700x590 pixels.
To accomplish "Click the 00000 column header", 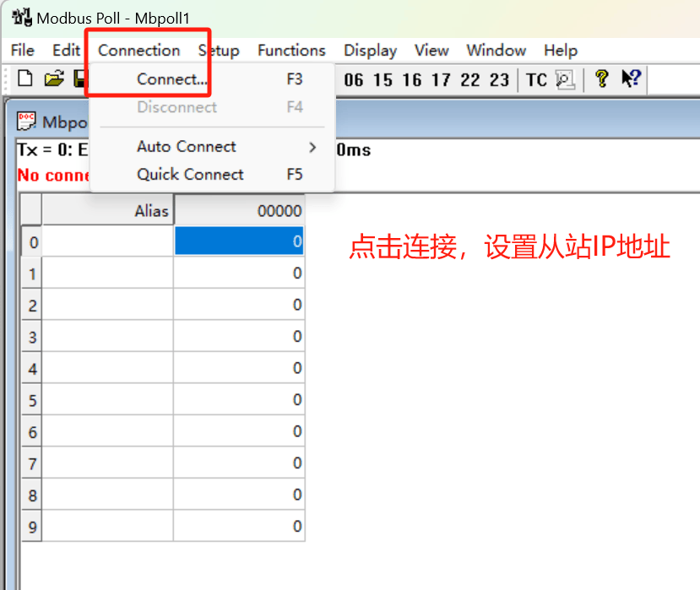I will (239, 210).
